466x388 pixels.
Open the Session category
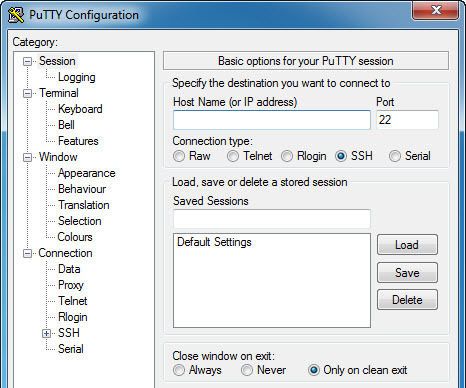coord(57,61)
